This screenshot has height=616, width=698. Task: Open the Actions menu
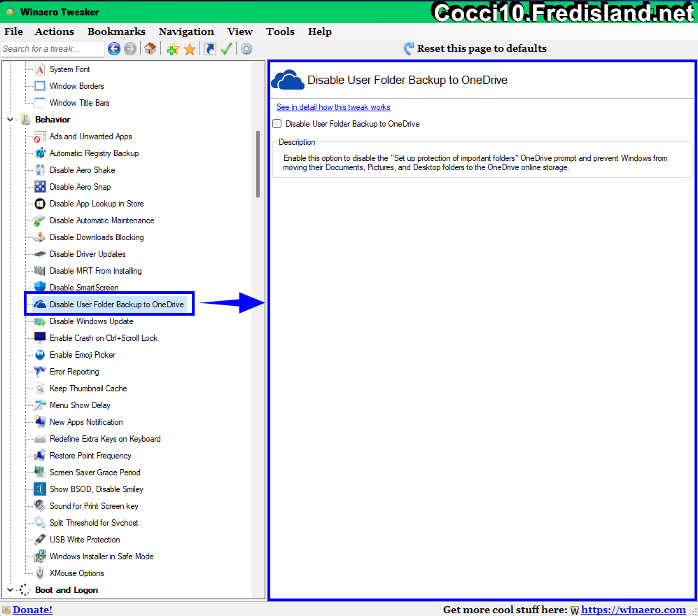(x=55, y=31)
